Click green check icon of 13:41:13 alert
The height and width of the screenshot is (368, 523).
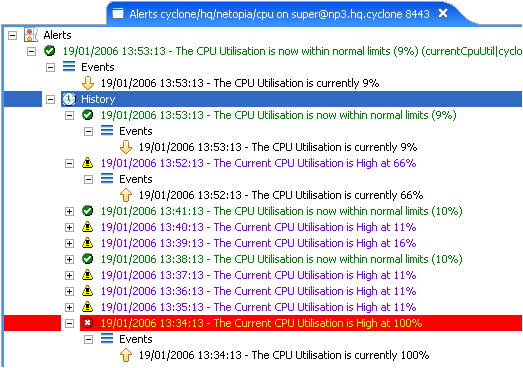[x=88, y=211]
